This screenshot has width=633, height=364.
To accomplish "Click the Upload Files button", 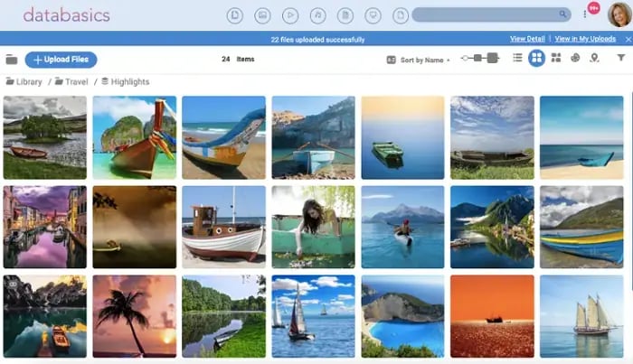I will click(61, 60).
